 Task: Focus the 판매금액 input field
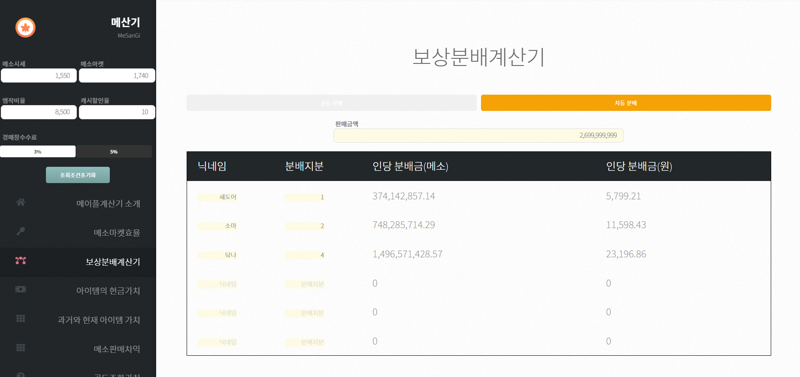[x=479, y=136]
